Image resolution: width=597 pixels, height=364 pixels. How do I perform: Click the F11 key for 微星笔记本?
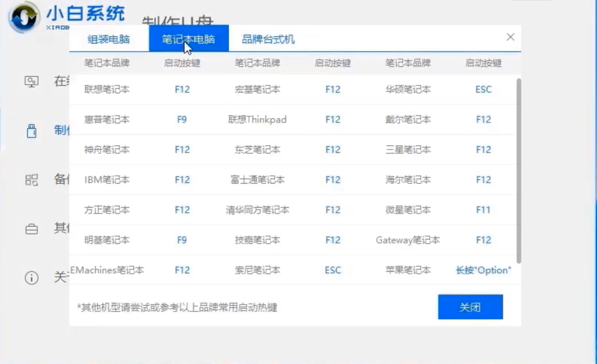(x=483, y=210)
